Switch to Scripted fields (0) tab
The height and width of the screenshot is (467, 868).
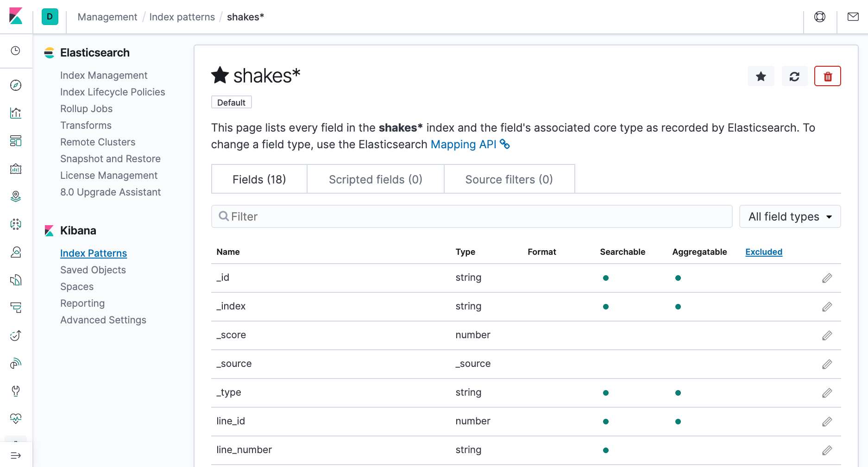pyautogui.click(x=376, y=179)
